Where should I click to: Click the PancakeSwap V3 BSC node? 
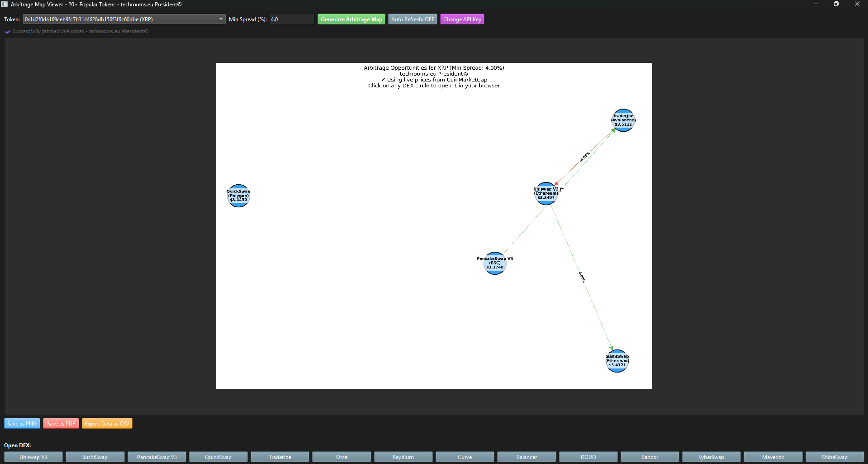pyautogui.click(x=494, y=263)
